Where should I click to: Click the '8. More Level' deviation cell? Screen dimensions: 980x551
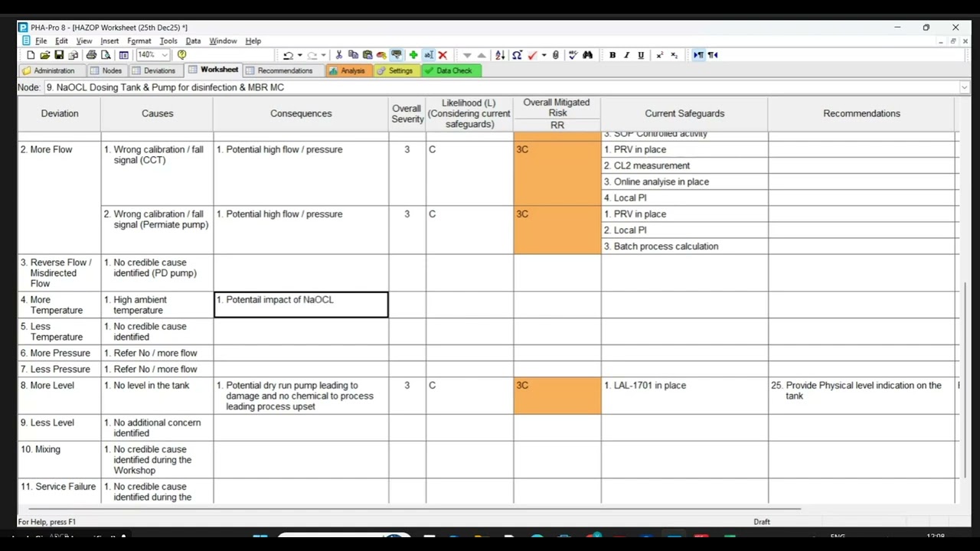click(59, 396)
